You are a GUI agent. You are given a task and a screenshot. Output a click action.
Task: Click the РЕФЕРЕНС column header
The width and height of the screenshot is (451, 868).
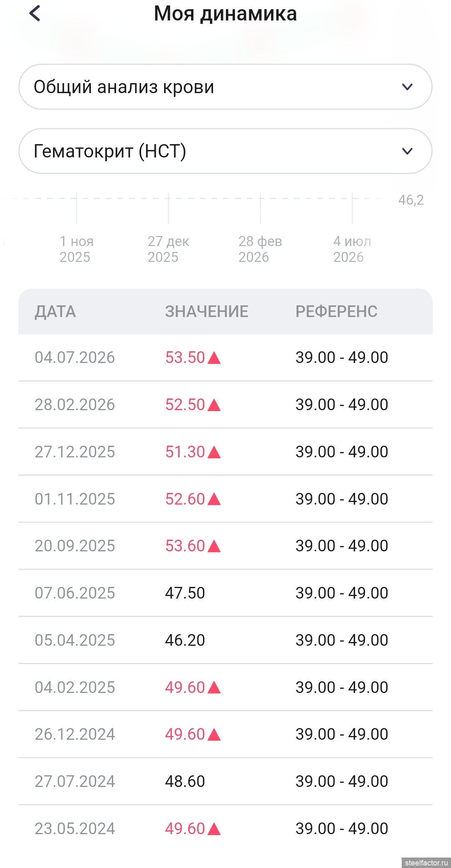pos(337,312)
